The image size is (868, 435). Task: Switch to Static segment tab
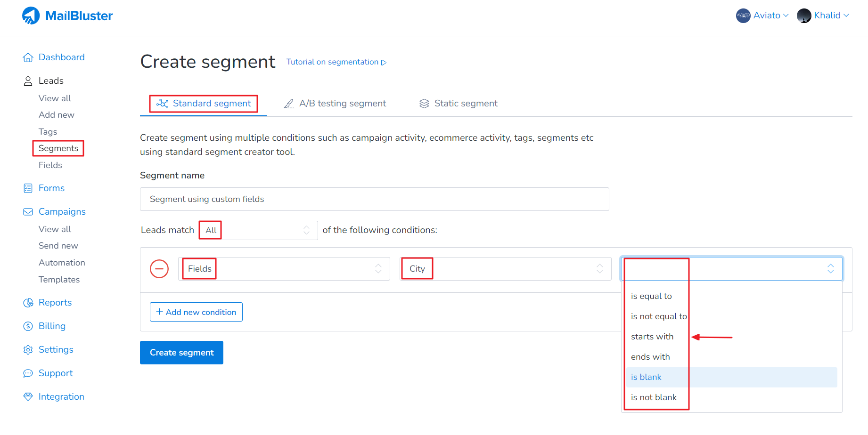[x=459, y=104]
